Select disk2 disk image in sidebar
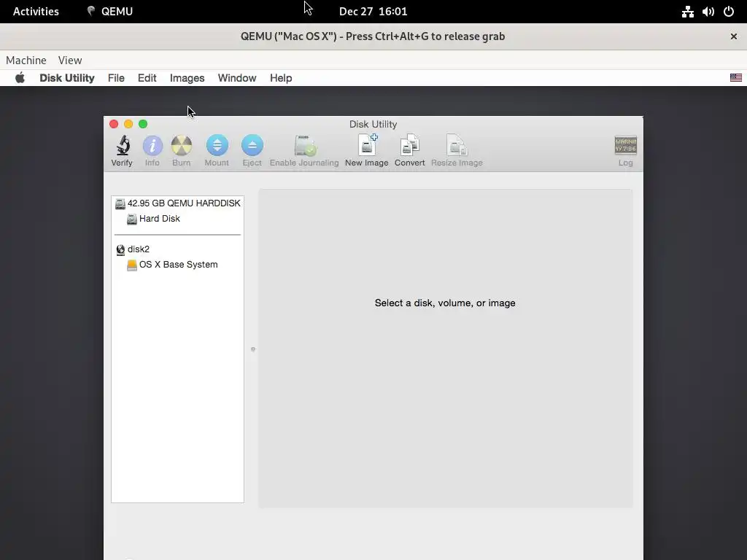This screenshot has width=747, height=560. (133, 249)
